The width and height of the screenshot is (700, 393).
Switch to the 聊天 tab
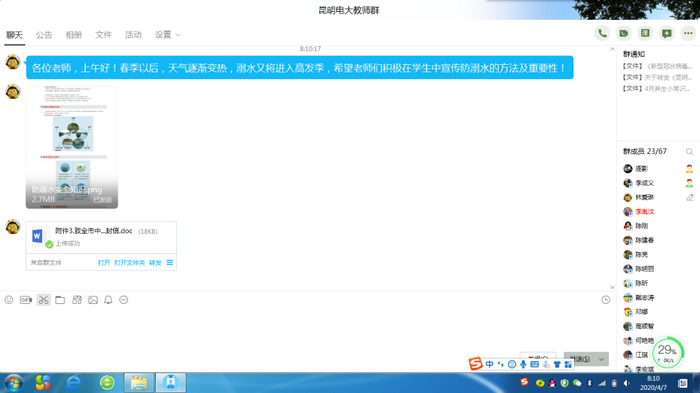click(14, 35)
